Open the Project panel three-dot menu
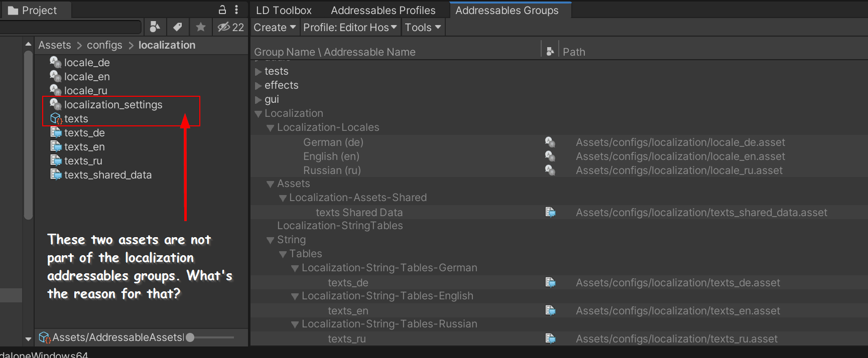This screenshot has height=358, width=868. [236, 10]
